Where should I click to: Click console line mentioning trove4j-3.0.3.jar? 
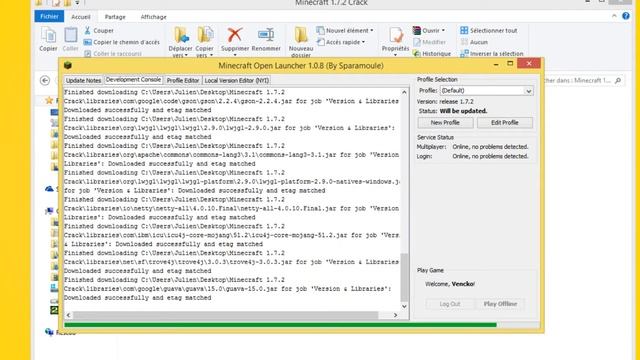(231, 262)
